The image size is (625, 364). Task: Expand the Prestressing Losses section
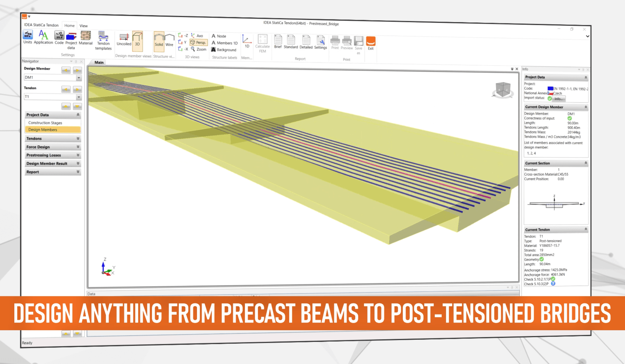[52, 155]
